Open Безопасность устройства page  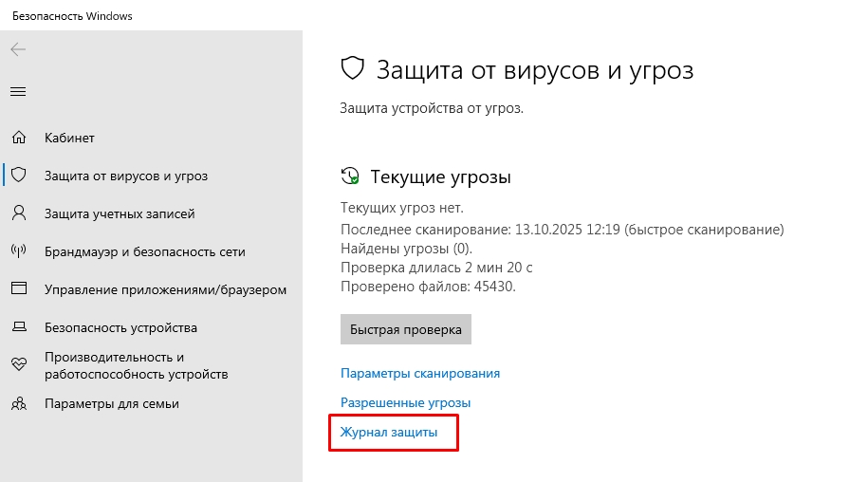click(120, 327)
